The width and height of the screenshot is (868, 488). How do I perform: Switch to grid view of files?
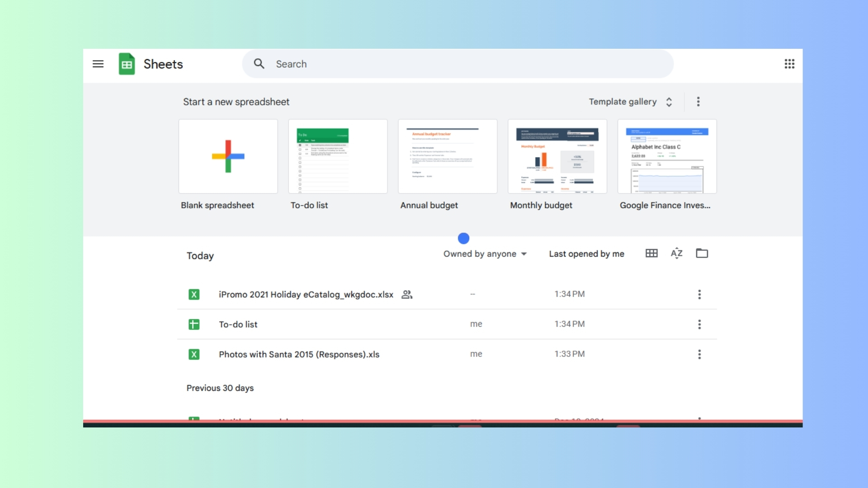[x=651, y=253]
